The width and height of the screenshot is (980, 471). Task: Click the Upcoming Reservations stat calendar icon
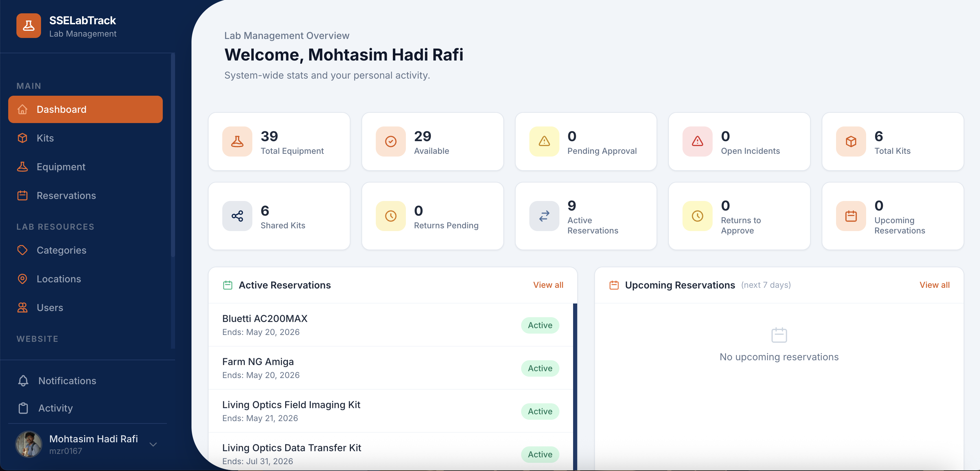coord(851,216)
